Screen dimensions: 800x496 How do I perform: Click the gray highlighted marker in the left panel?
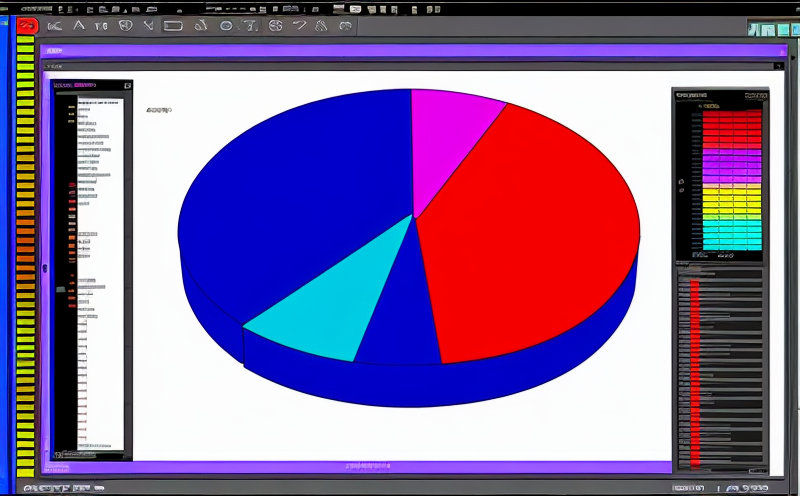pos(61,289)
